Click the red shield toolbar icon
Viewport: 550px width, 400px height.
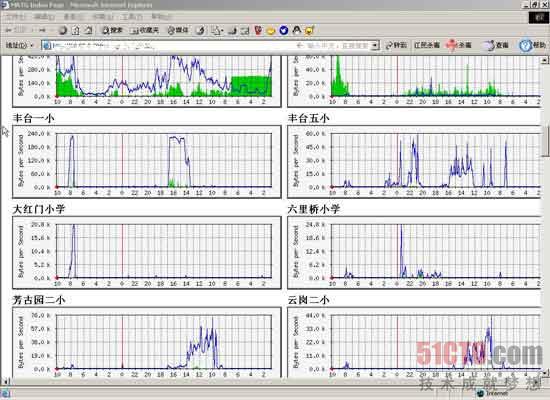(259, 31)
